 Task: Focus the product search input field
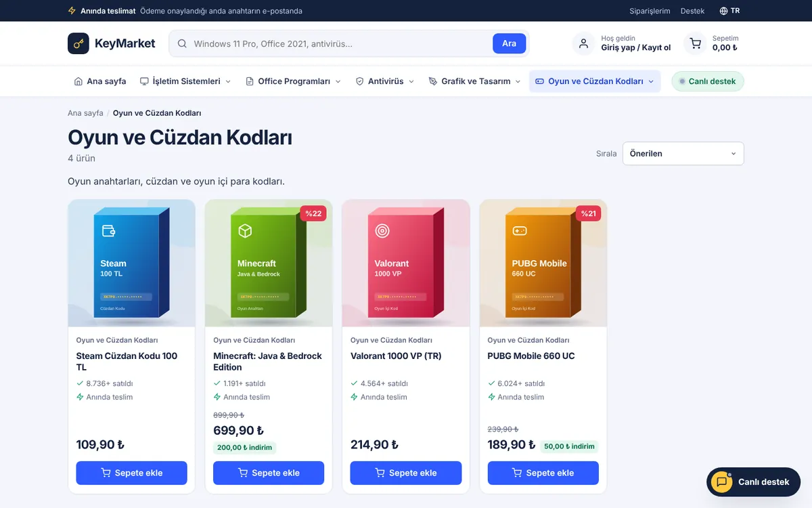click(x=340, y=43)
